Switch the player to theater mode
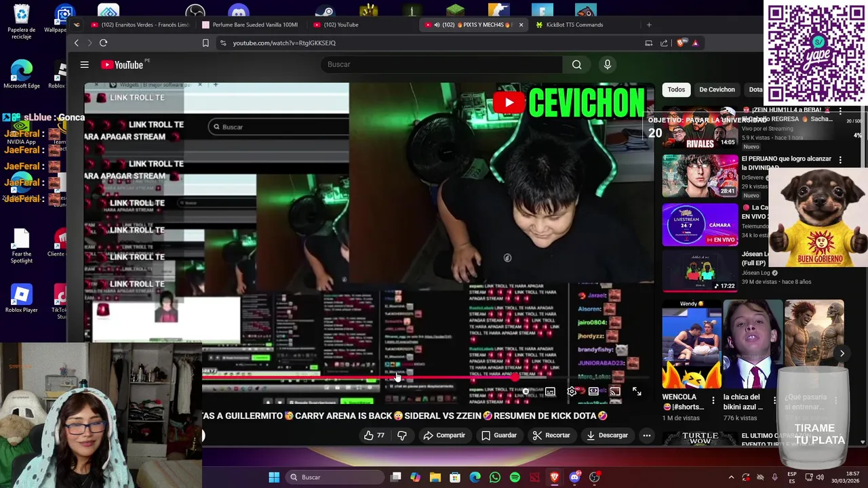 [x=593, y=392]
